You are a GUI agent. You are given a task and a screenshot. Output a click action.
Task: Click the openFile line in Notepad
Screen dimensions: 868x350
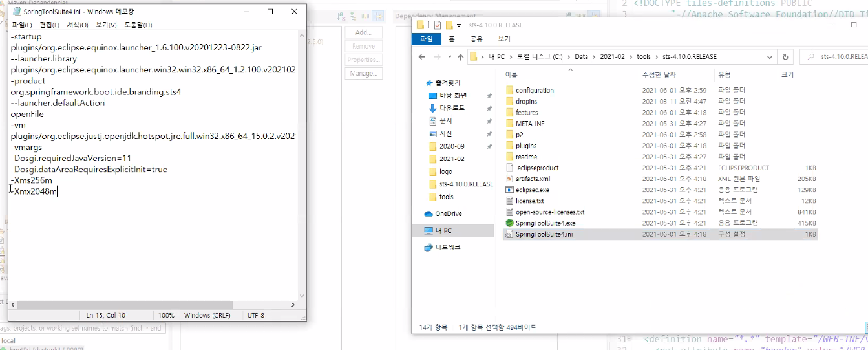tap(27, 114)
